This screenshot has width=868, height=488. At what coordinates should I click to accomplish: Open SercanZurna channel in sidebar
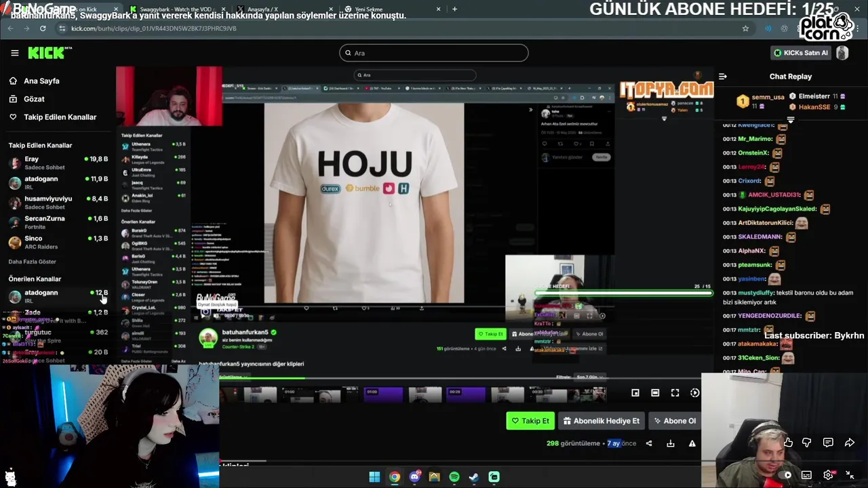(58, 222)
